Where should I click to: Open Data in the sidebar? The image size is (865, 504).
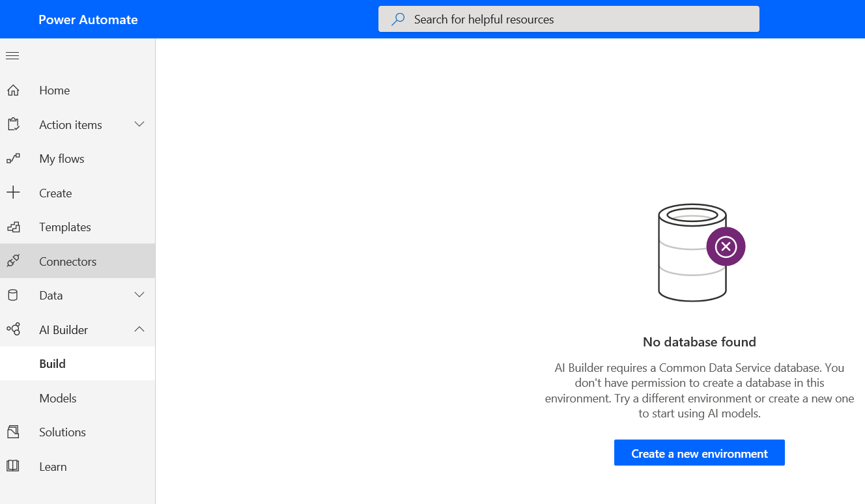tap(78, 296)
